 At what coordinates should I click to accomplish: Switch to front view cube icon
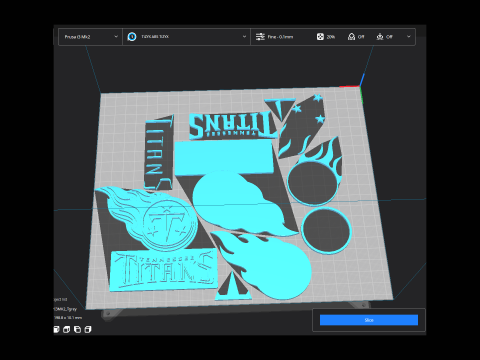(x=67, y=329)
